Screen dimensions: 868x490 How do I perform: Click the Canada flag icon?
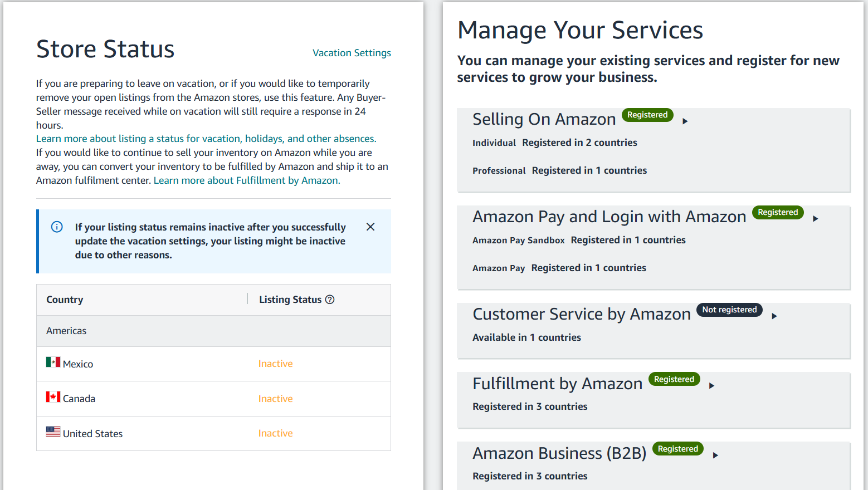(x=53, y=397)
